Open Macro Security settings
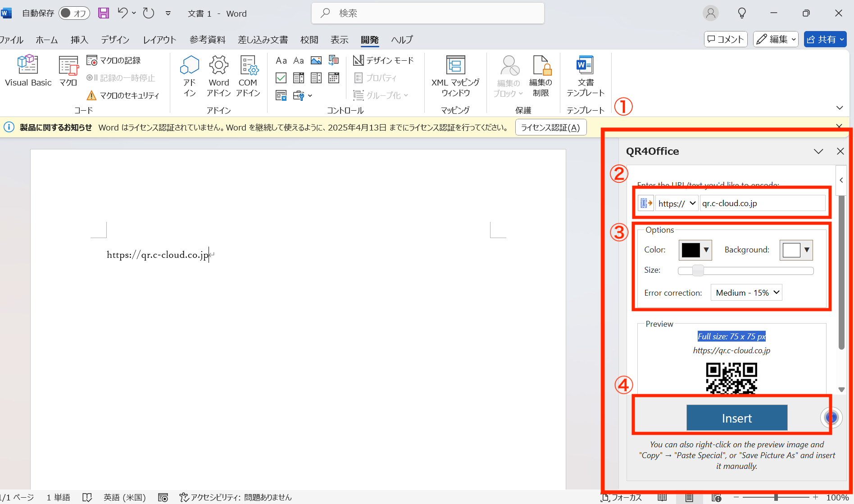Screen dimensions: 854x504 click(123, 95)
